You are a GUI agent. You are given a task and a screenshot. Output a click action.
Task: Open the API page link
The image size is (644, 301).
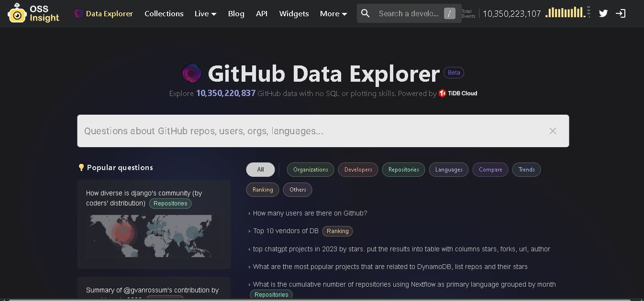tap(261, 13)
